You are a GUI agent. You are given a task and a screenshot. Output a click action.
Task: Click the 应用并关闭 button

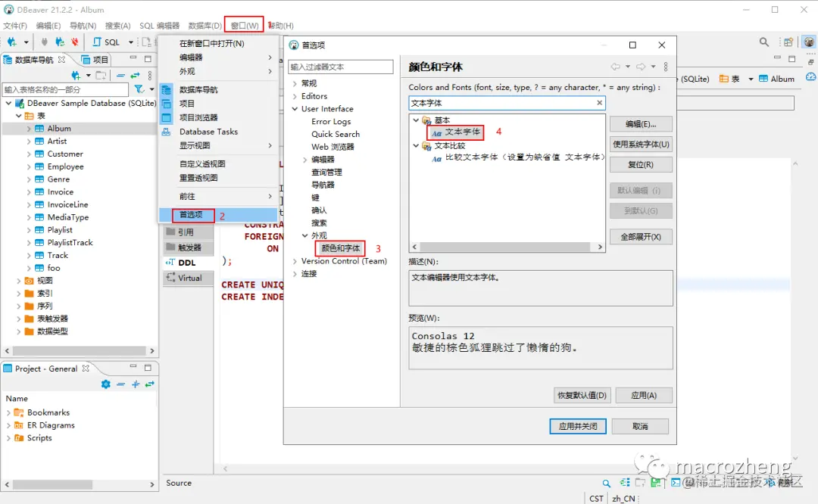578,425
